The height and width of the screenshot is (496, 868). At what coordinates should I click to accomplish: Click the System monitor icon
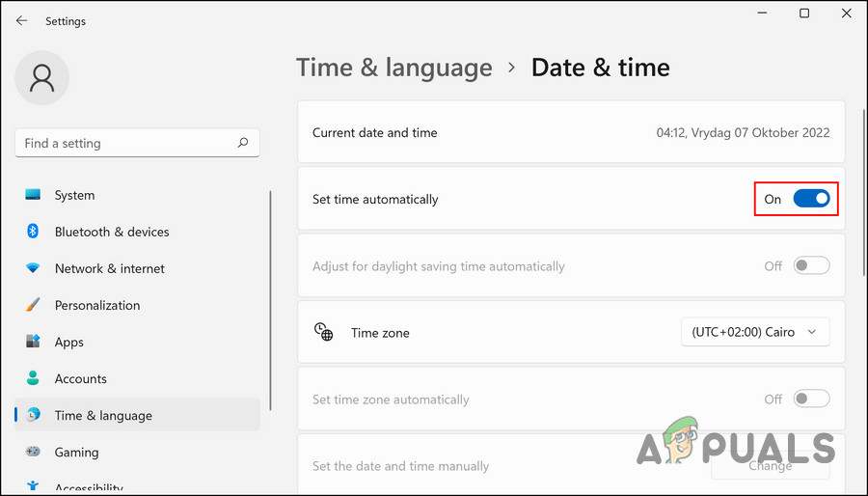pos(34,195)
